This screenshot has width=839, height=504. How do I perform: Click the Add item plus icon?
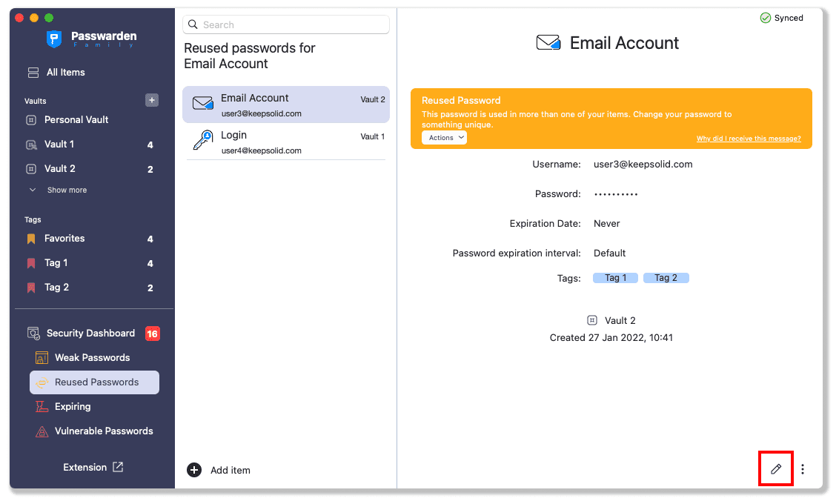point(194,470)
